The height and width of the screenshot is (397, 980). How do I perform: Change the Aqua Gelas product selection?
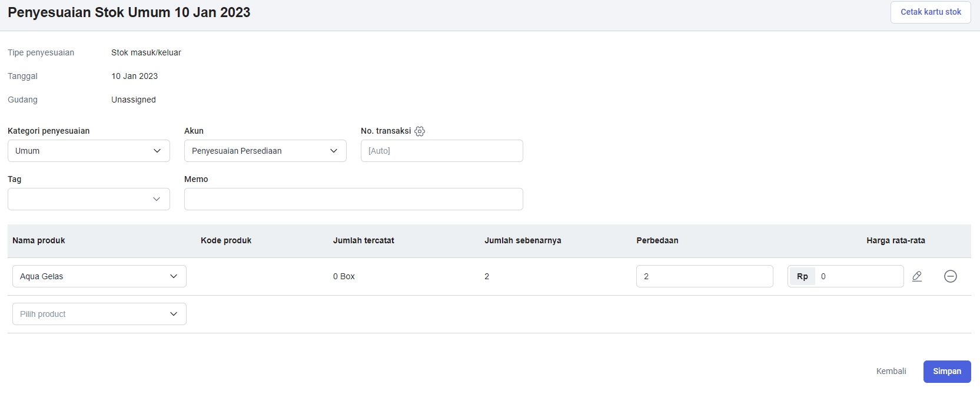point(99,276)
